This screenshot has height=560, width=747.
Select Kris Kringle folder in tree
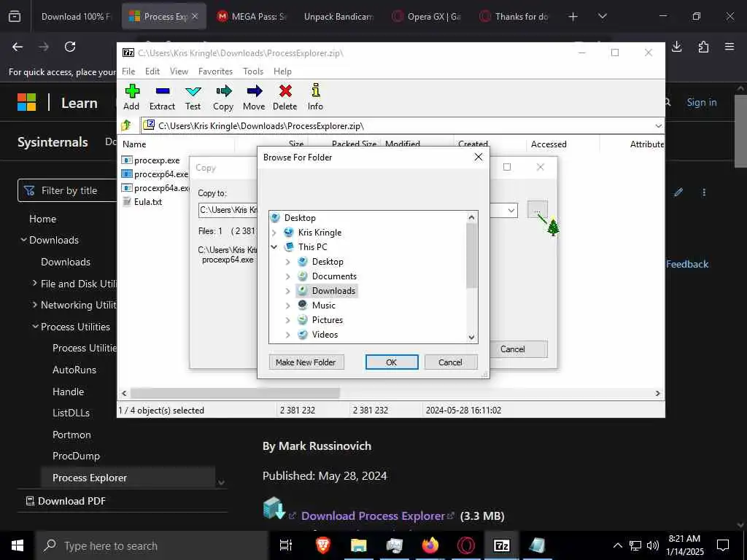pyautogui.click(x=320, y=233)
